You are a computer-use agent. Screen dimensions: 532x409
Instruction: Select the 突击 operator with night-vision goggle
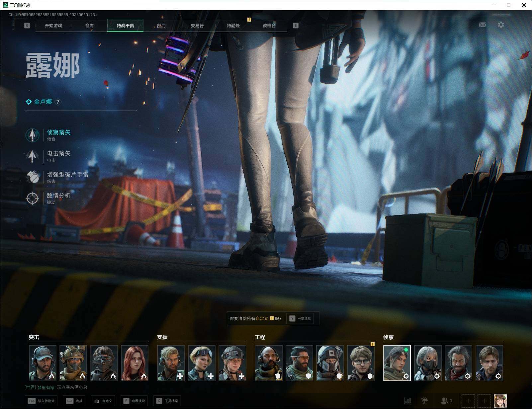[104, 363]
